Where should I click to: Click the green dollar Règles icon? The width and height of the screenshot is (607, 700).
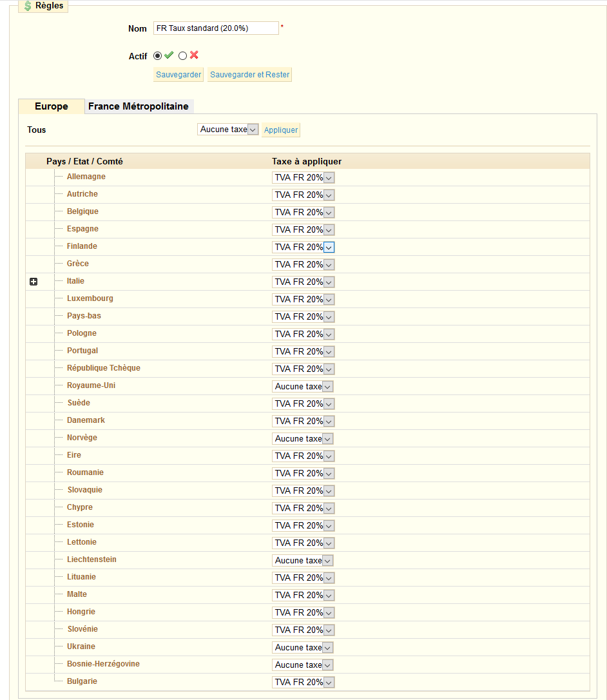28,6
